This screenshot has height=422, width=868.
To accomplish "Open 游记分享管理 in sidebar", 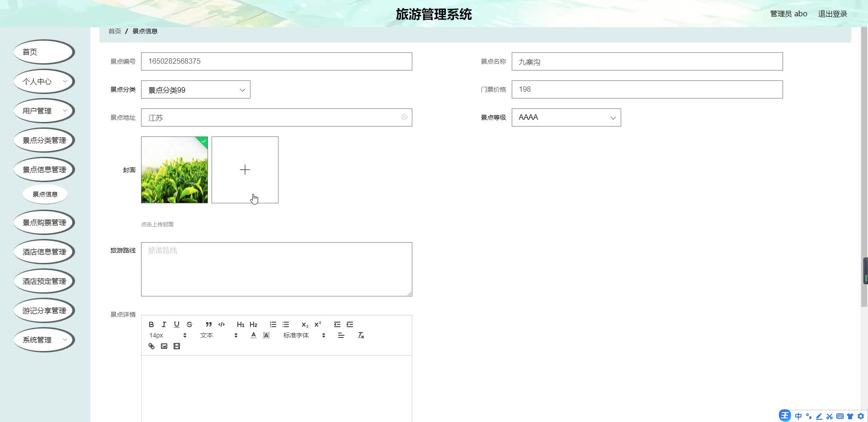I will pos(44,310).
